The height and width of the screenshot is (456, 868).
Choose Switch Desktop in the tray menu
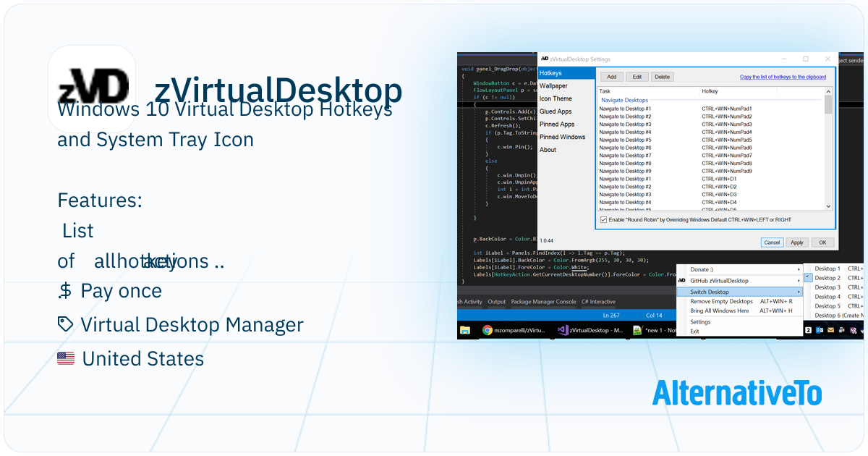tap(739, 292)
